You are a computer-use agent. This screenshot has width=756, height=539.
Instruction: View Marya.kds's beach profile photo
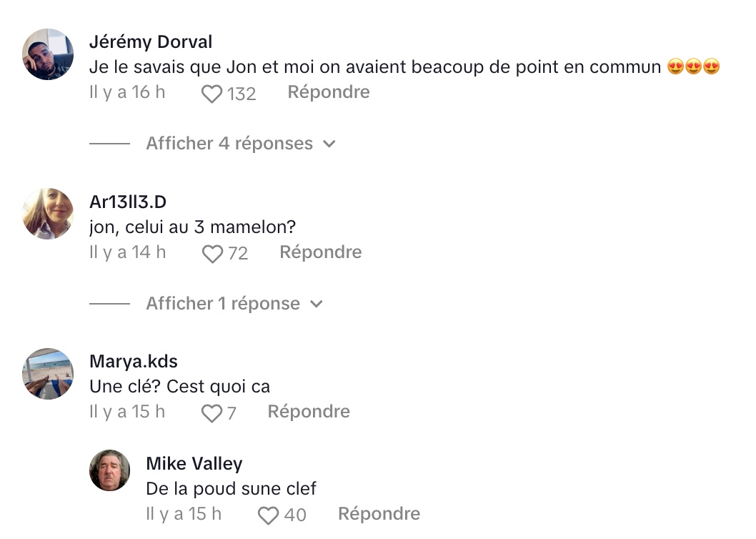click(x=48, y=374)
